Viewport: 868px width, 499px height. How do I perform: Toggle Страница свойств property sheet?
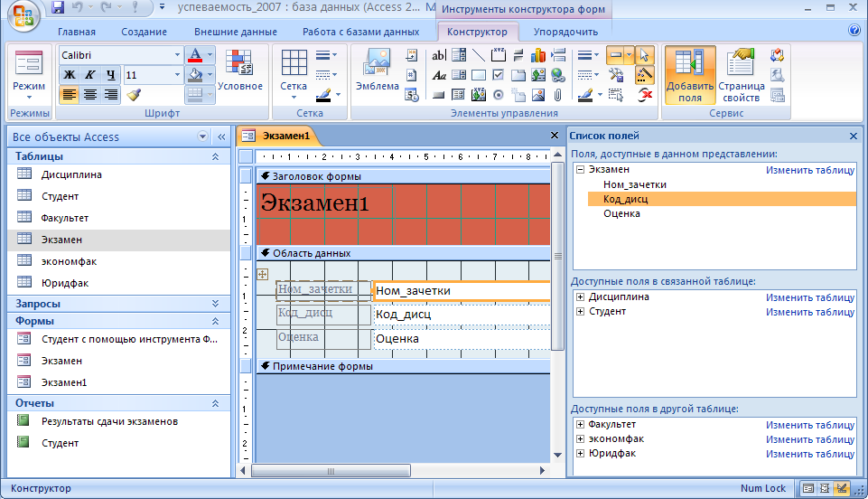[x=742, y=75]
